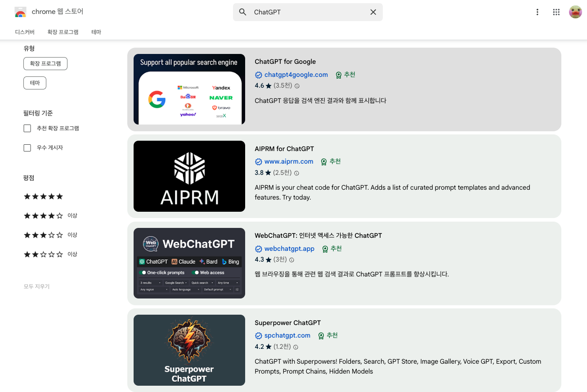
Task: Click verified badge next to spchatgpt.com
Action: pyautogui.click(x=259, y=336)
